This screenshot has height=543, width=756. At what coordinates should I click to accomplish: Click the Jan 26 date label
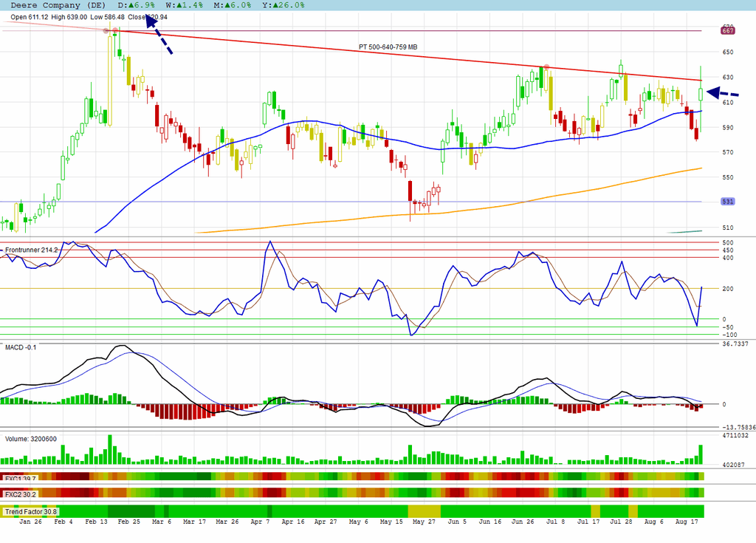click(30, 522)
